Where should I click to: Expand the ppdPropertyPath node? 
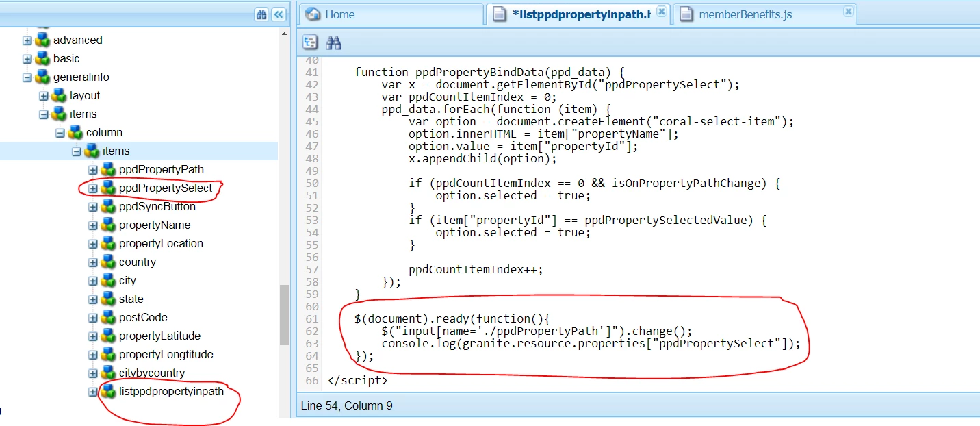point(93,170)
